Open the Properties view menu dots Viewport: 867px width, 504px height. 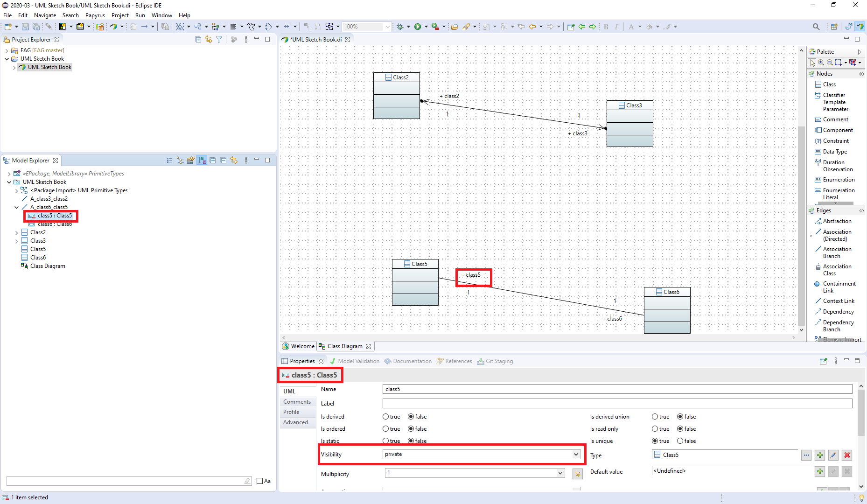click(x=836, y=361)
